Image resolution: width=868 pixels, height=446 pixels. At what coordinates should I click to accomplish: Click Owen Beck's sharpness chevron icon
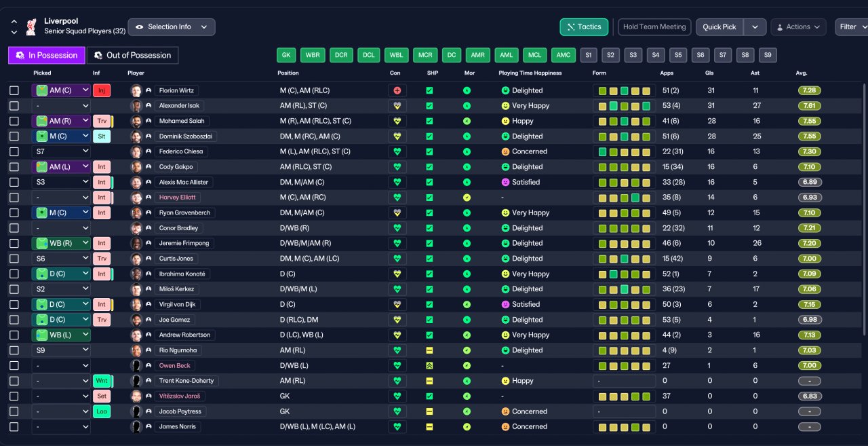429,365
